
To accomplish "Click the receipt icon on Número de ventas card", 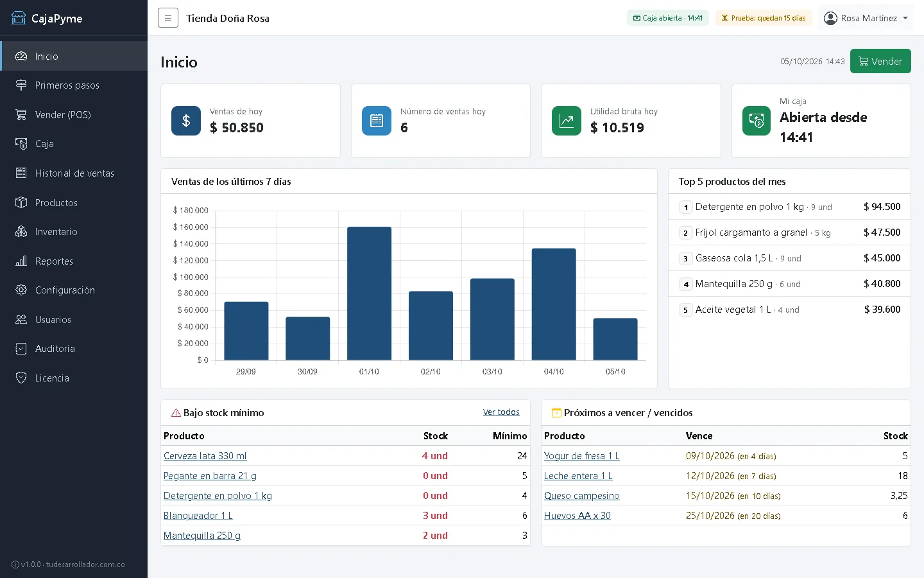I will (377, 121).
